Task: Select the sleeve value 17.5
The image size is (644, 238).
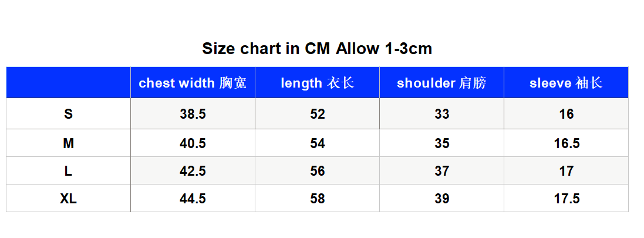Action: tap(566, 199)
